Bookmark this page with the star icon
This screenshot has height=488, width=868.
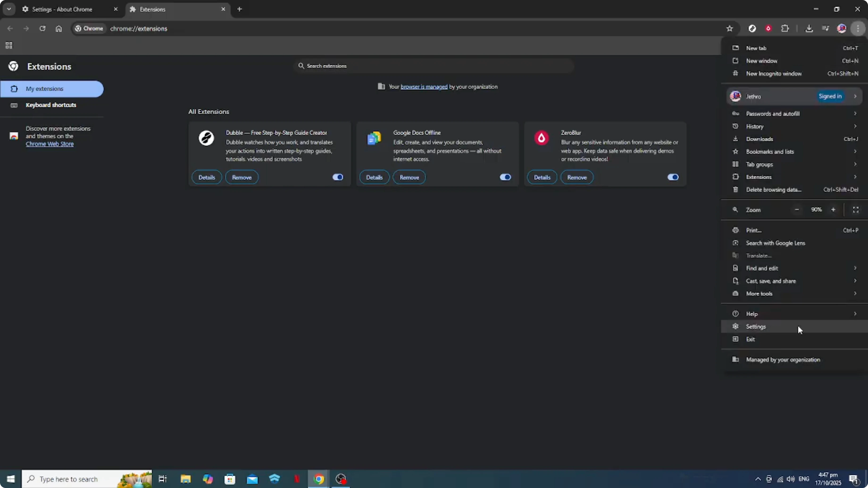(730, 29)
